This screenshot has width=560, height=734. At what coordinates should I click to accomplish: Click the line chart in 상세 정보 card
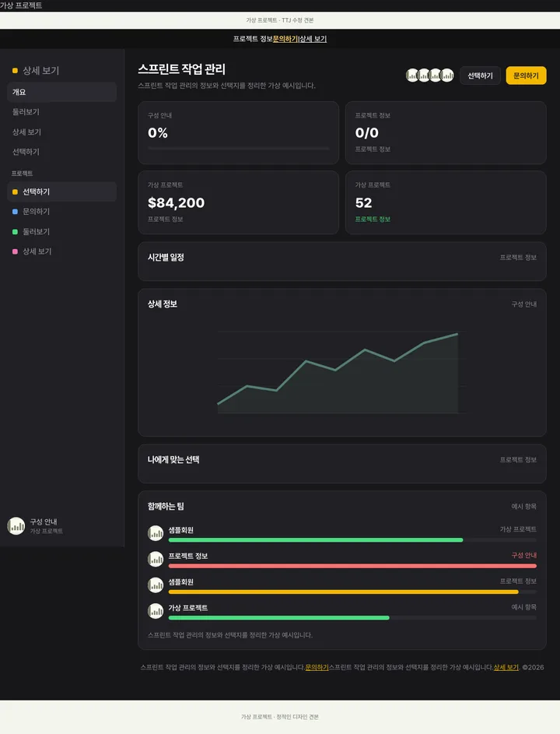coord(342,373)
